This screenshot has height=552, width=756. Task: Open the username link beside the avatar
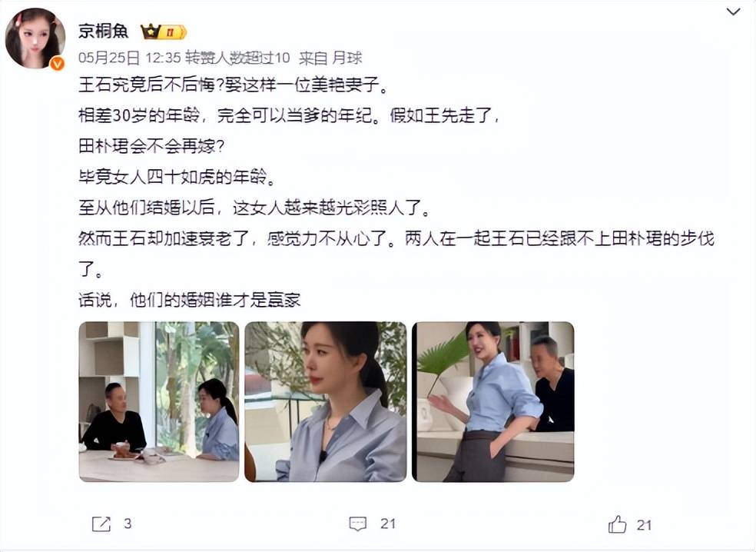[x=104, y=32]
